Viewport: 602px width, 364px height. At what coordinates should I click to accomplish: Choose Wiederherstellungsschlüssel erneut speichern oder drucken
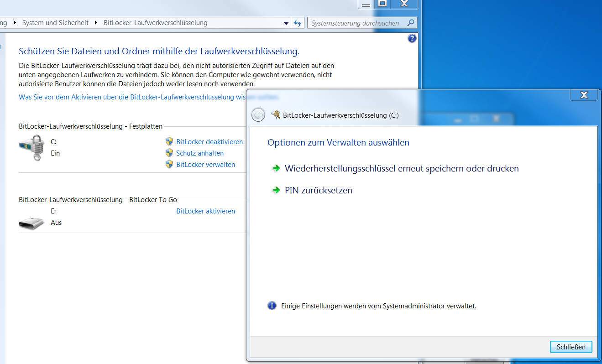[402, 168]
